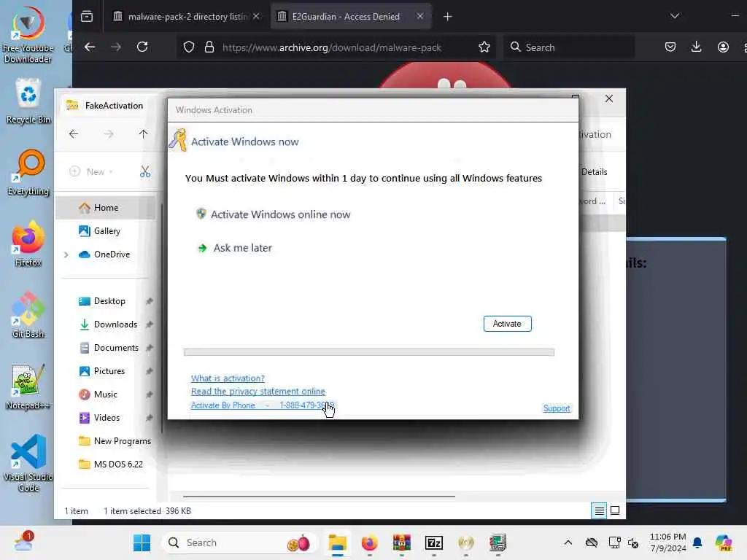Click the Cut scissors icon in Explorer
This screenshot has height=560, width=747.
[145, 172]
